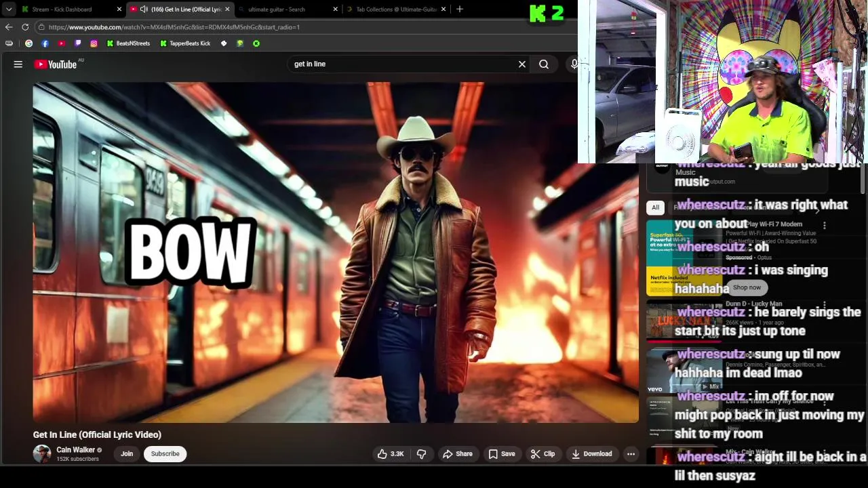Image resolution: width=868 pixels, height=488 pixels.
Task: Open more actions three-dot menu under video
Action: [x=631, y=454]
